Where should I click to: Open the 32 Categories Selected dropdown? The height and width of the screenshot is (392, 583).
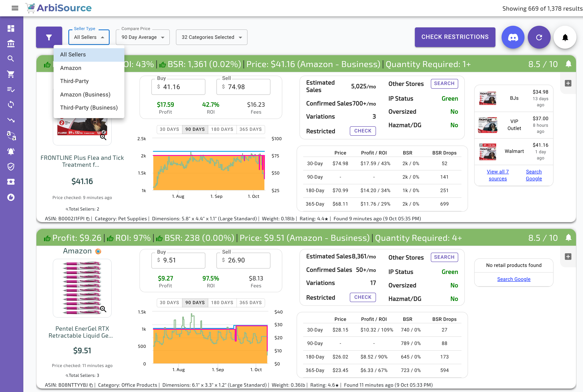click(212, 37)
